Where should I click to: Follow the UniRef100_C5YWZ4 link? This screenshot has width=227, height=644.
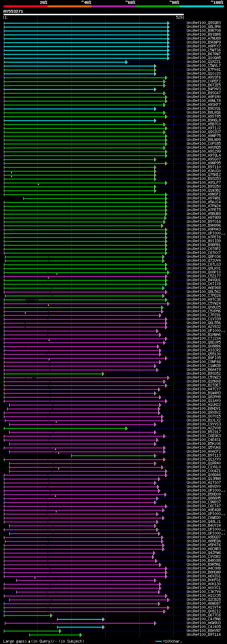click(204, 304)
